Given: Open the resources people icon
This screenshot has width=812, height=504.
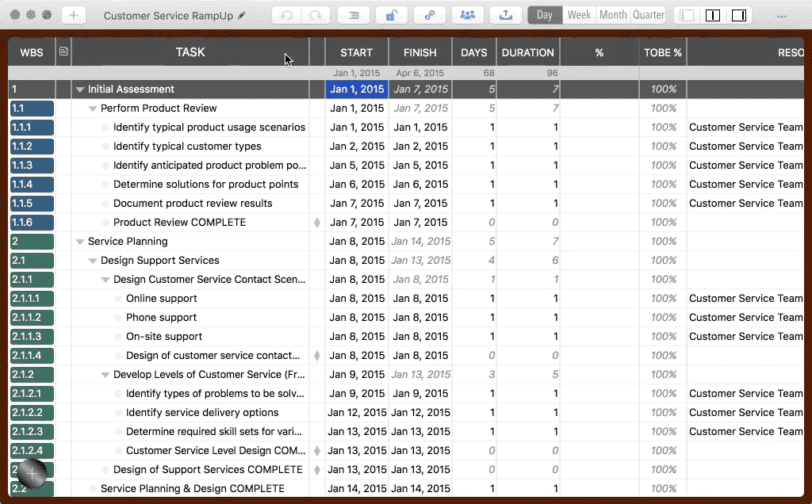Looking at the screenshot, I should pyautogui.click(x=468, y=15).
